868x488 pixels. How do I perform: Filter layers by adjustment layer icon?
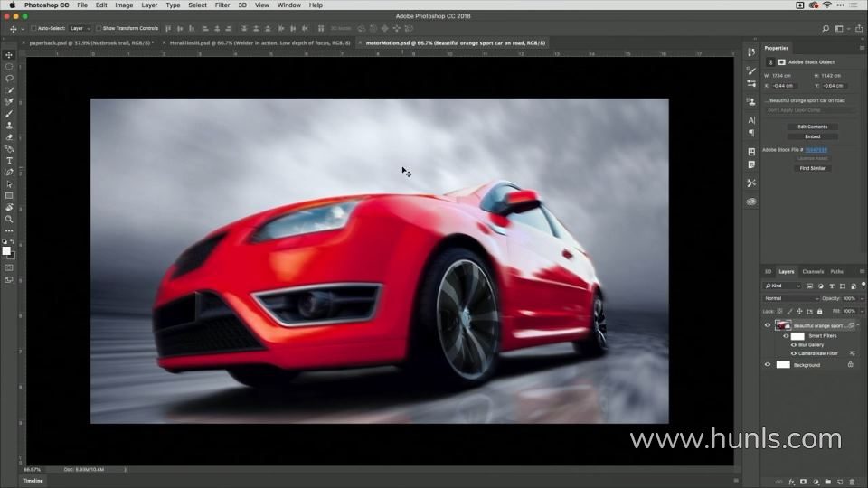820,286
